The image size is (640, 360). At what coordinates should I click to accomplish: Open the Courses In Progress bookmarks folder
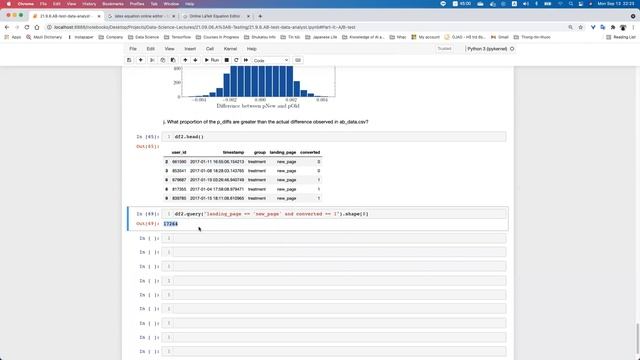click(x=218, y=37)
